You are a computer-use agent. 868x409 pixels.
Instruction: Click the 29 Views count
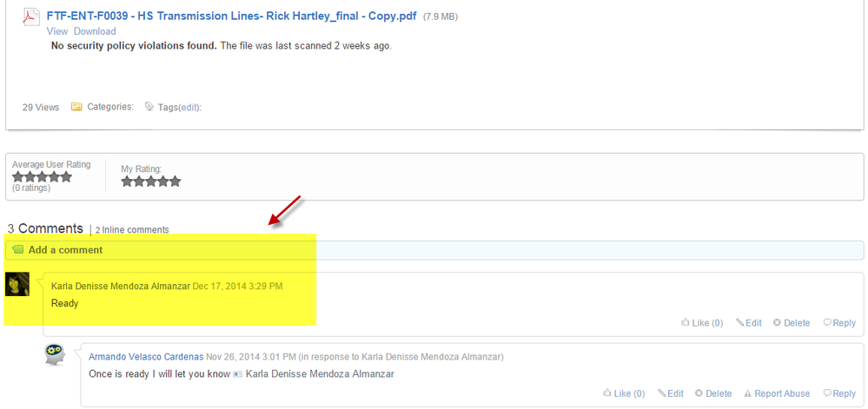[41, 108]
